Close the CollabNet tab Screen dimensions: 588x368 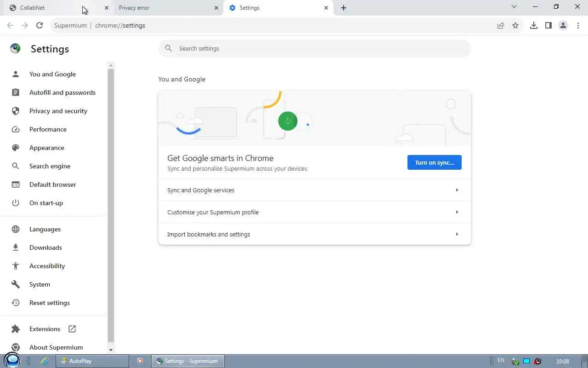coord(107,8)
